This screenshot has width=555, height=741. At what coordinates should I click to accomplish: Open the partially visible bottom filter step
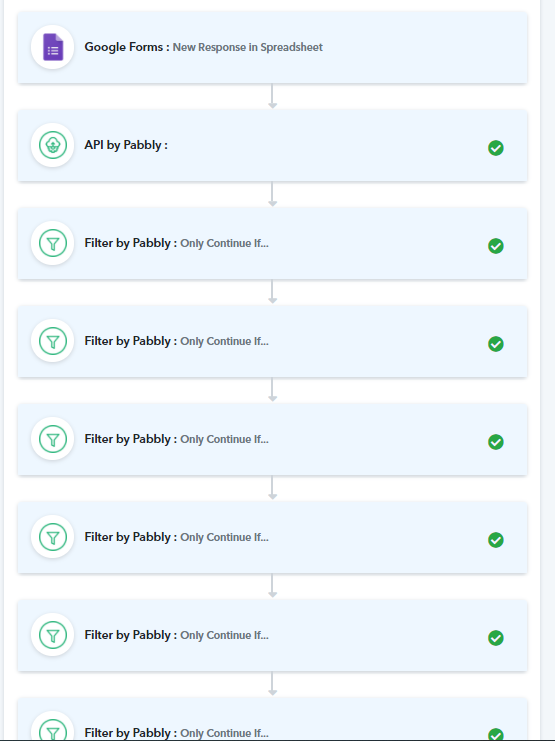272,719
